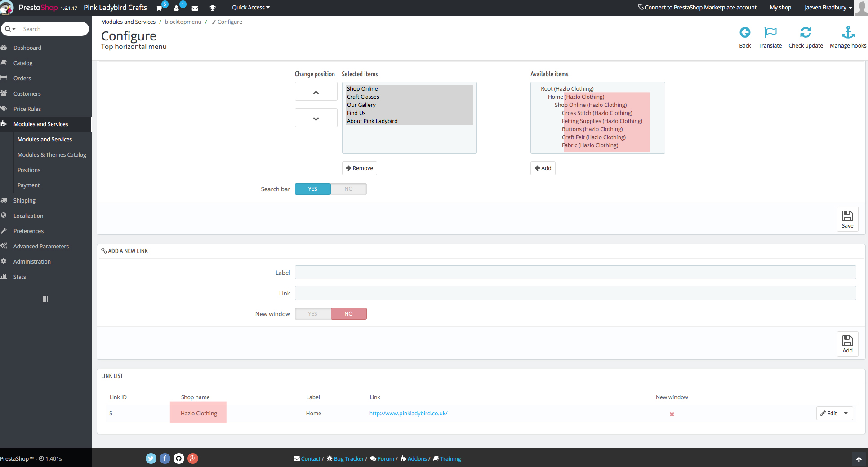868x467 pixels.
Task: Click the Add button under Available items
Action: point(543,168)
